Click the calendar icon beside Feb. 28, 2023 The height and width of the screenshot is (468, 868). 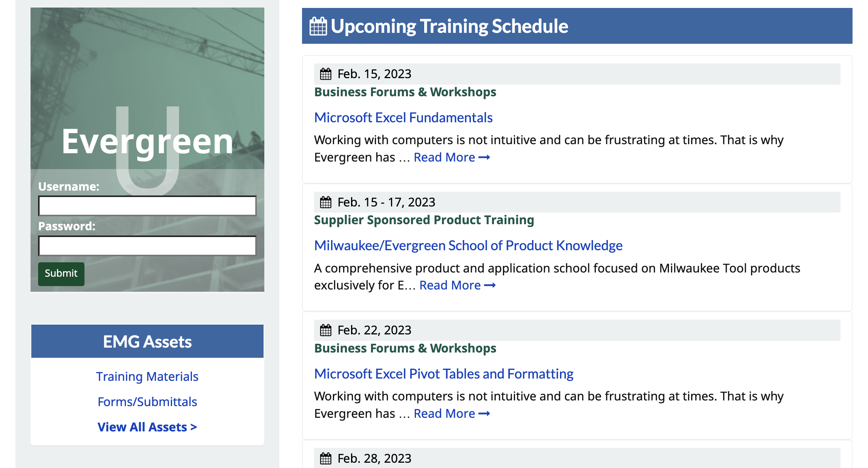(325, 459)
